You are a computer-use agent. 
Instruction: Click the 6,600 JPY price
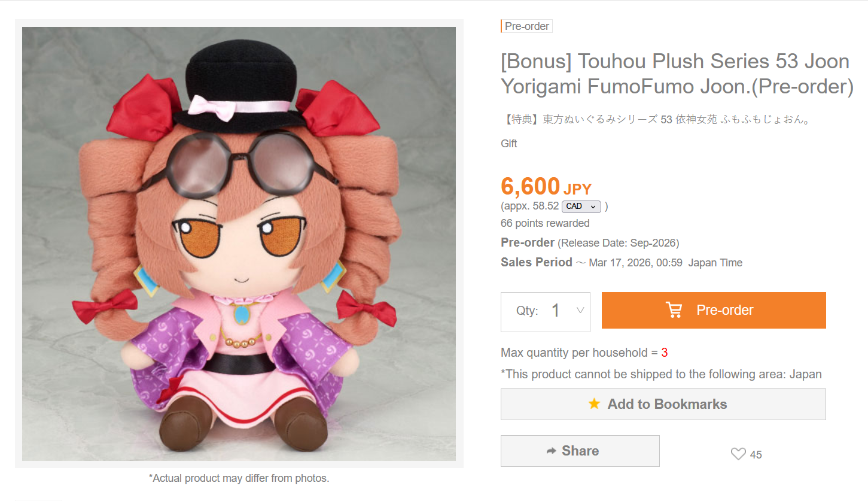(546, 187)
